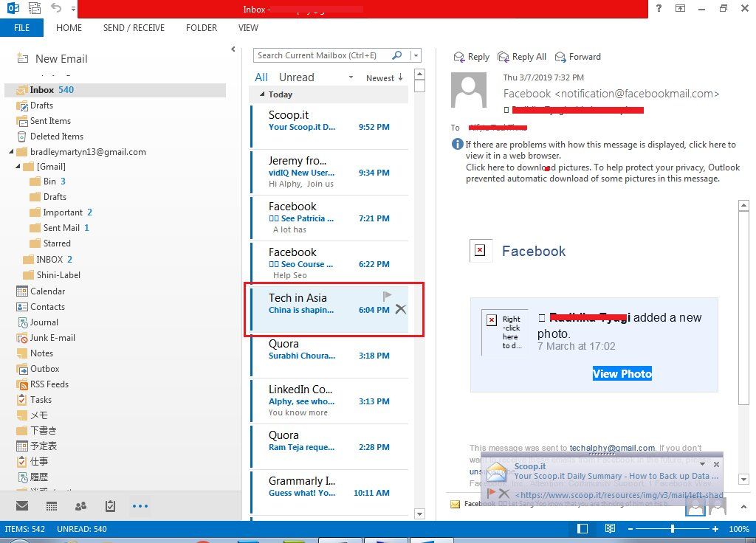The image size is (756, 543).
Task: Expand the people pane chevron
Action: pyautogui.click(x=743, y=506)
